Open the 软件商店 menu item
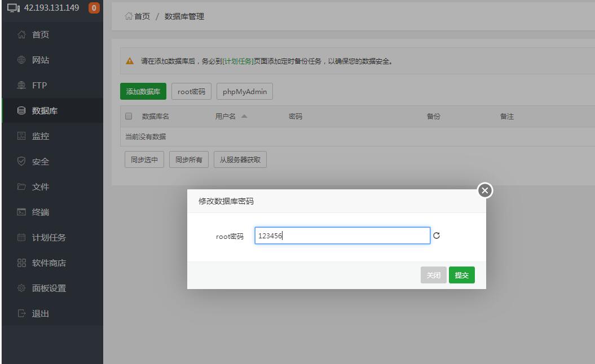Viewport: 595px width, 364px height. coord(49,263)
